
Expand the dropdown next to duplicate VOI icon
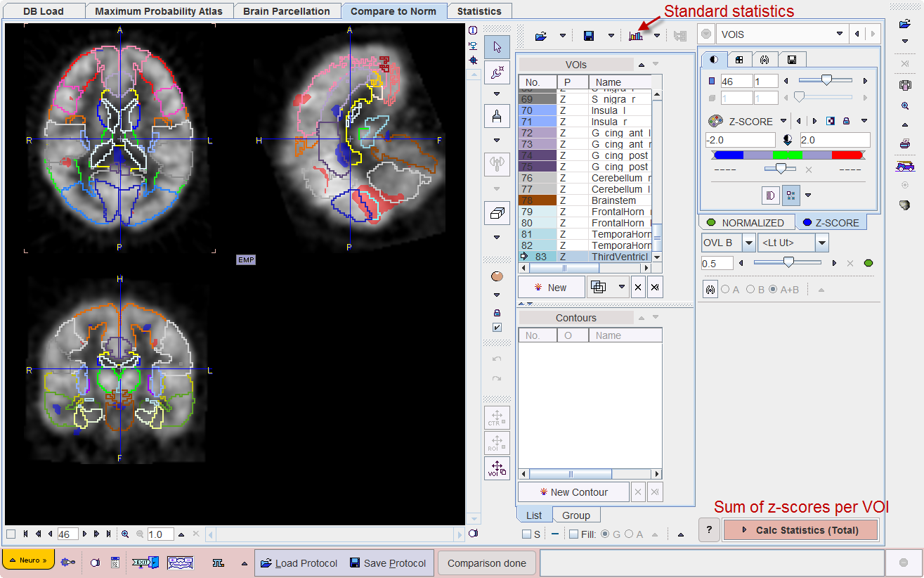coord(621,287)
